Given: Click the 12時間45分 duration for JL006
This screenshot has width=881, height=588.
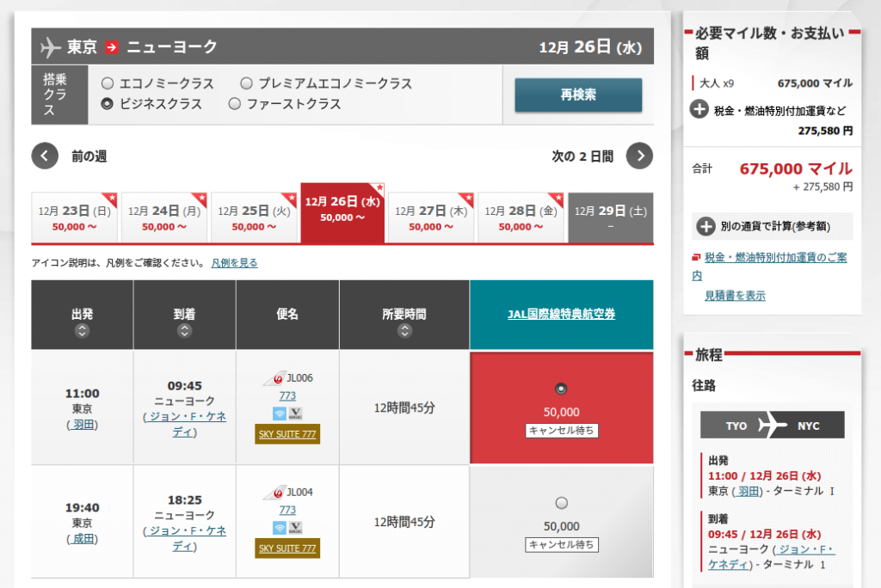Looking at the screenshot, I should coord(404,407).
